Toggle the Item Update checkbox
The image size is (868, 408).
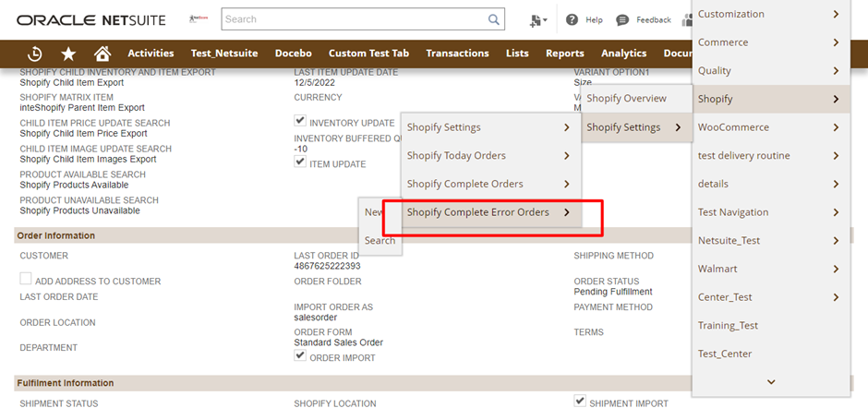point(300,162)
